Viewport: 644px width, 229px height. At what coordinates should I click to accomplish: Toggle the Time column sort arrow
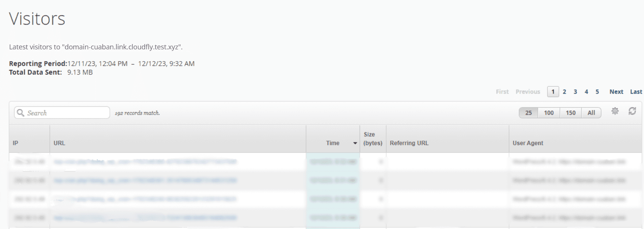[x=355, y=143]
